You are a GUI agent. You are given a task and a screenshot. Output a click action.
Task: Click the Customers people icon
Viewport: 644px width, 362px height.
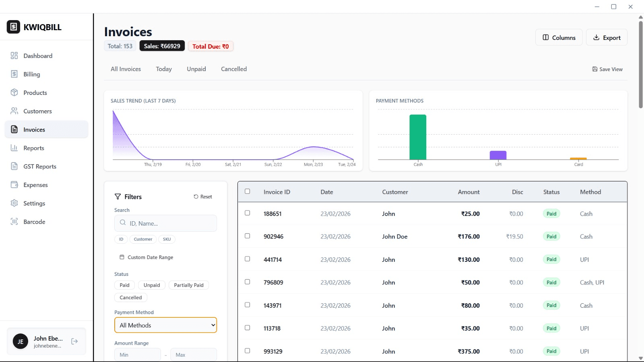14,111
